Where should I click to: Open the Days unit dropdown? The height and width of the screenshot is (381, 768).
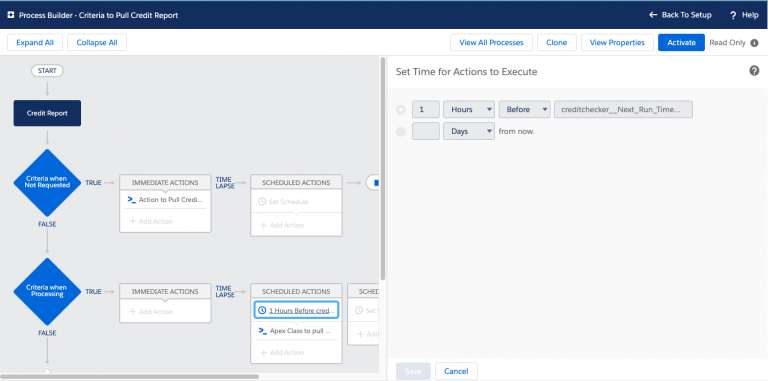469,131
